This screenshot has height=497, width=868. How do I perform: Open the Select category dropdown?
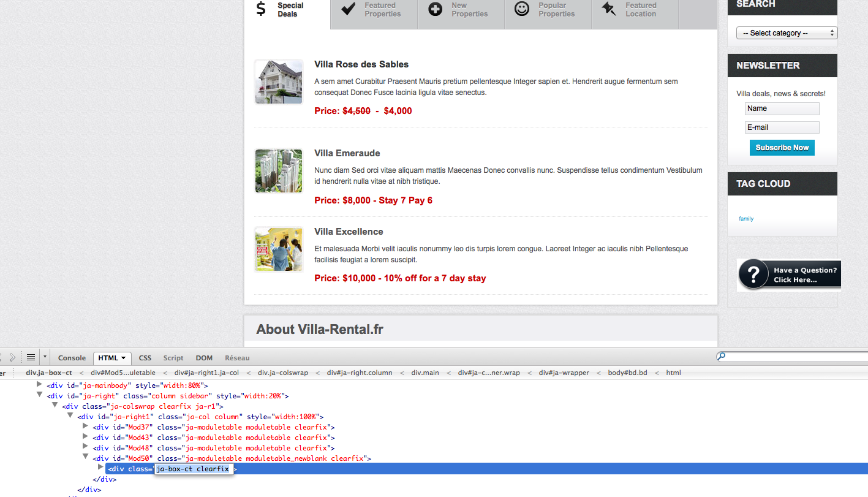(x=787, y=33)
